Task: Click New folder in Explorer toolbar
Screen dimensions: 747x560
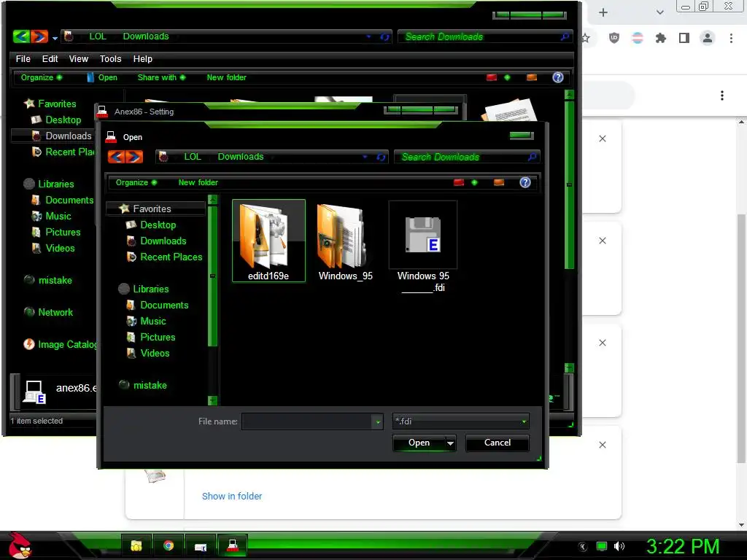Action: (x=226, y=77)
